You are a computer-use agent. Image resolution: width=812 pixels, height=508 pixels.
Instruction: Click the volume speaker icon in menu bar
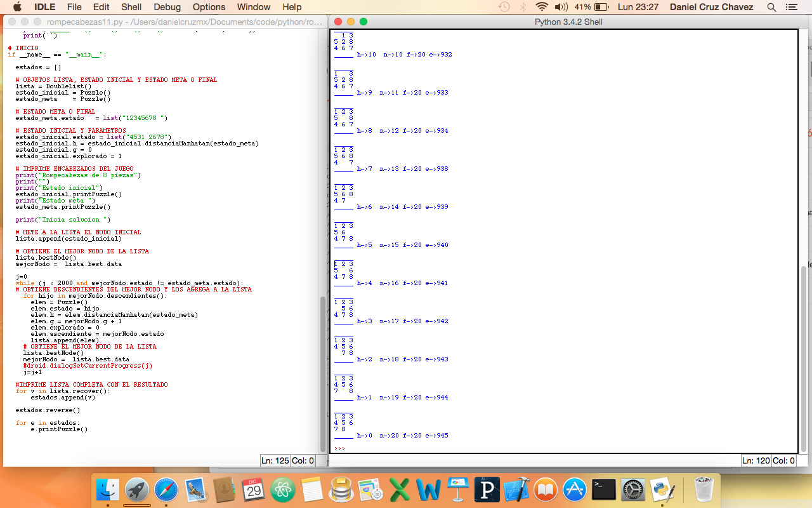coord(561,7)
